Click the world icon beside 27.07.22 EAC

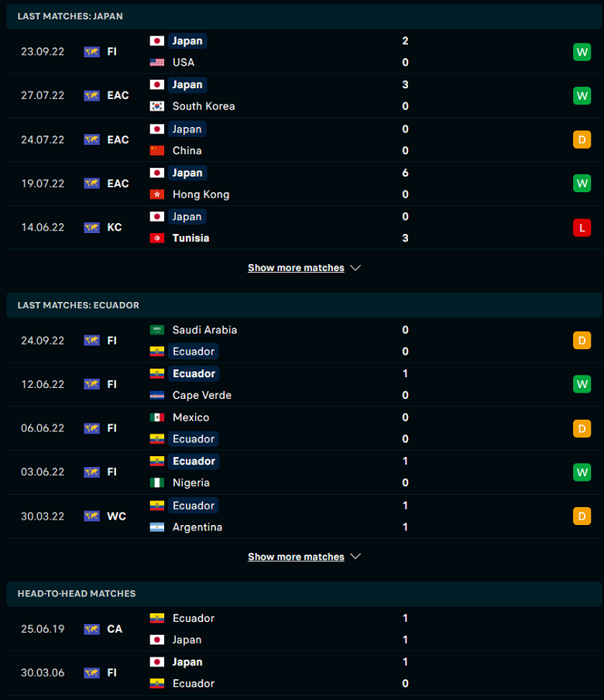[x=91, y=95]
